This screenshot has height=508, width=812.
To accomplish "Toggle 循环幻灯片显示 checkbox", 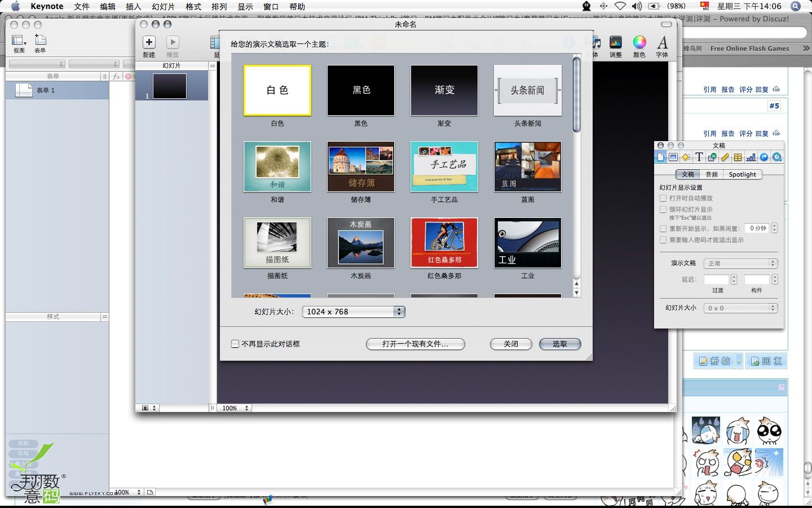I will tap(663, 209).
